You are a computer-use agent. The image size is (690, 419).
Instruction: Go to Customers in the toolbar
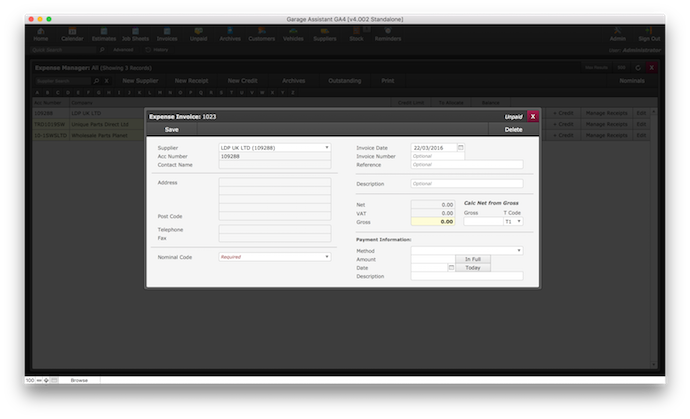(x=261, y=34)
